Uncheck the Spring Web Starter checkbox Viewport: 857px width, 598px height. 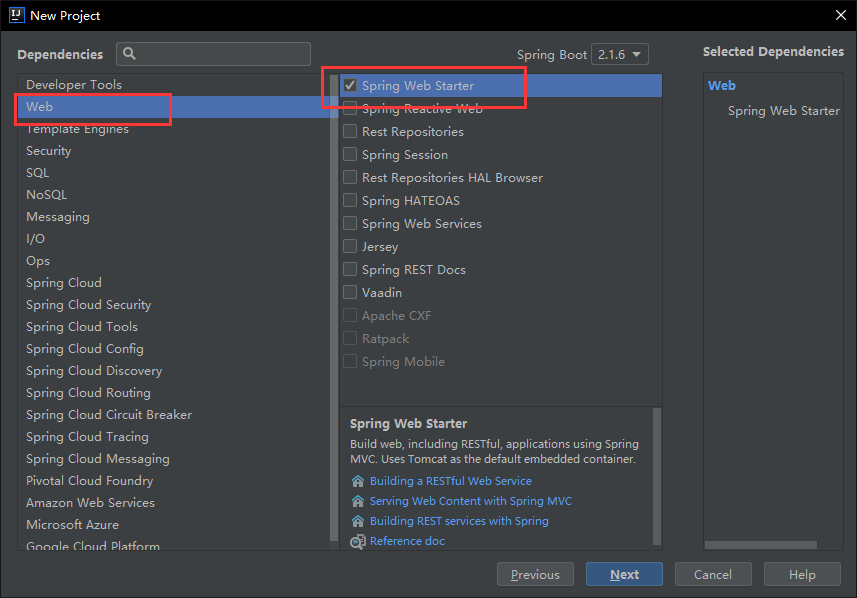pos(350,86)
